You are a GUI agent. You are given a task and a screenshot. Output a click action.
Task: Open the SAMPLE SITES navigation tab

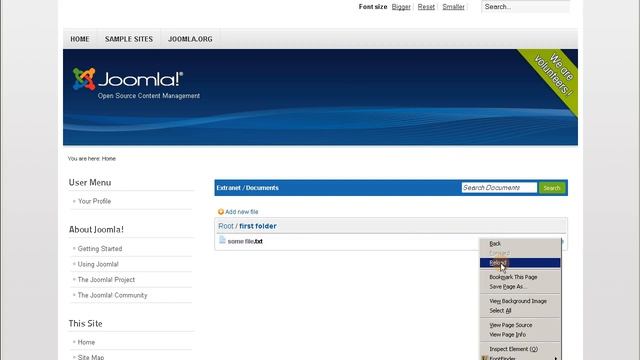click(129, 39)
